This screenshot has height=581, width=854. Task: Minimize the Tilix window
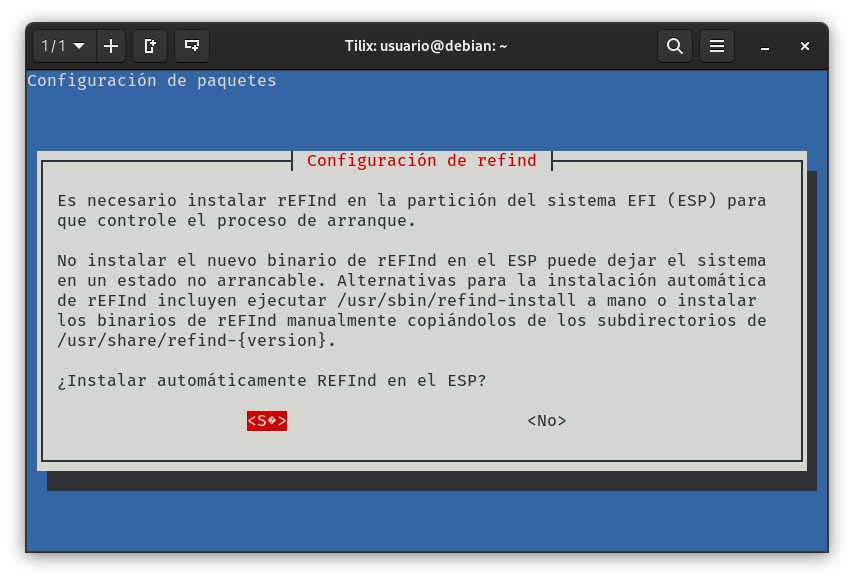point(765,47)
